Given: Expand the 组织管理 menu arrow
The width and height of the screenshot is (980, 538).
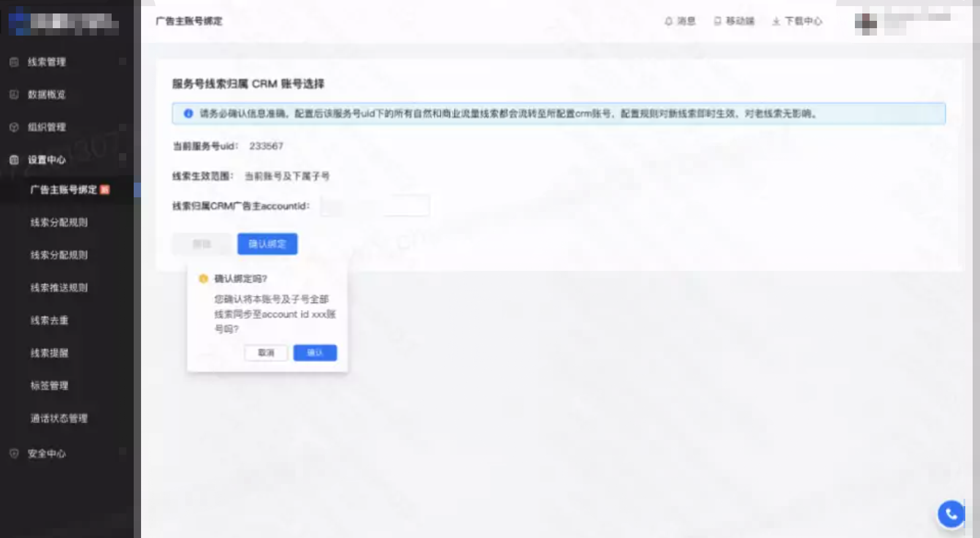Looking at the screenshot, I should [x=123, y=127].
